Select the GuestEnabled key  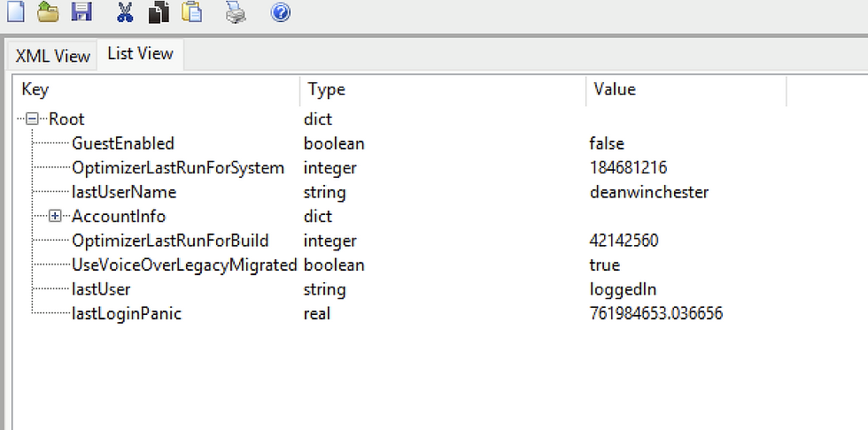point(123,143)
